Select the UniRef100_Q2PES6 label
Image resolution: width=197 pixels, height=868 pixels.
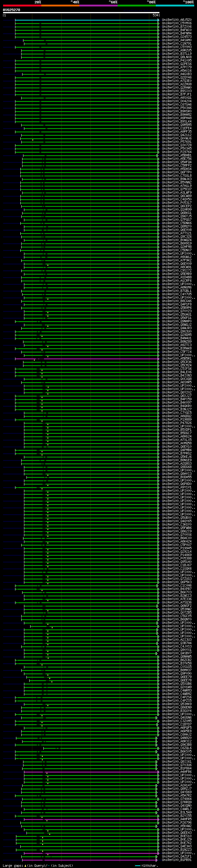click(x=177, y=64)
